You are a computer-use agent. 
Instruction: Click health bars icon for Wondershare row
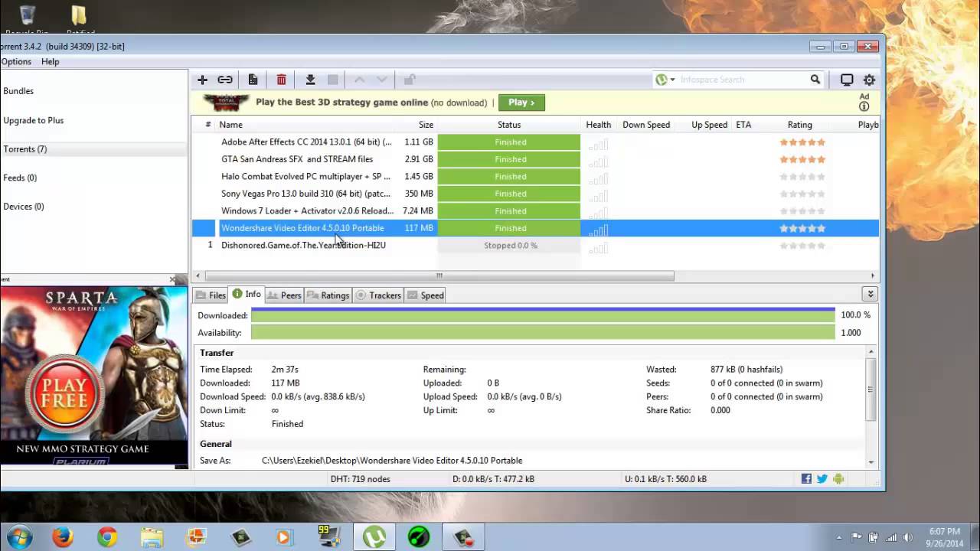[598, 229]
